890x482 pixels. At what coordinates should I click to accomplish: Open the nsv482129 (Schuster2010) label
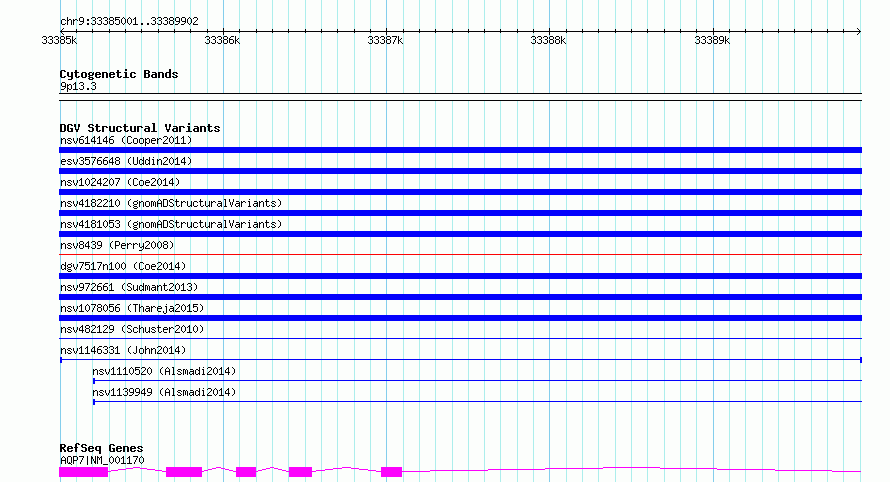[132, 329]
